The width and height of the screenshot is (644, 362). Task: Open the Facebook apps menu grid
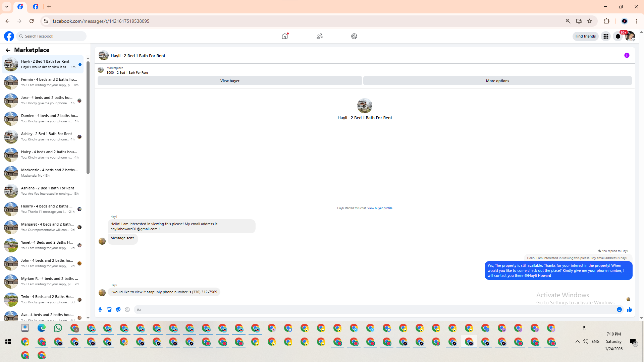point(606,37)
